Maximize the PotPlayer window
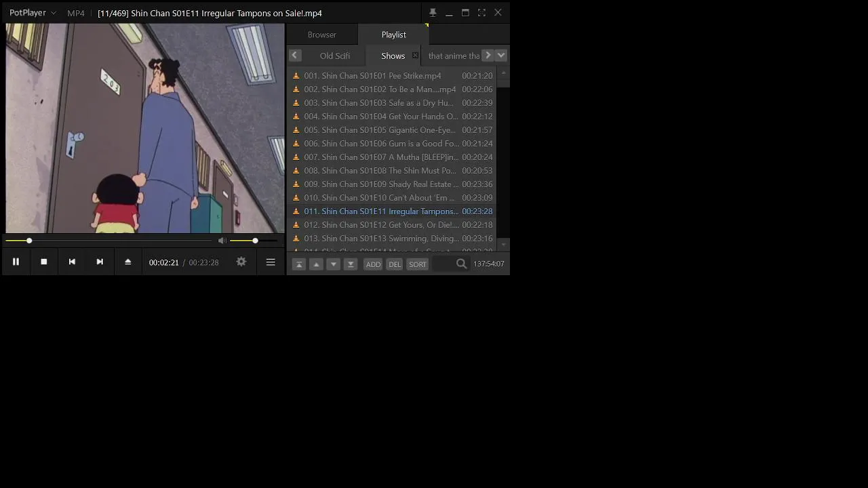 point(465,13)
